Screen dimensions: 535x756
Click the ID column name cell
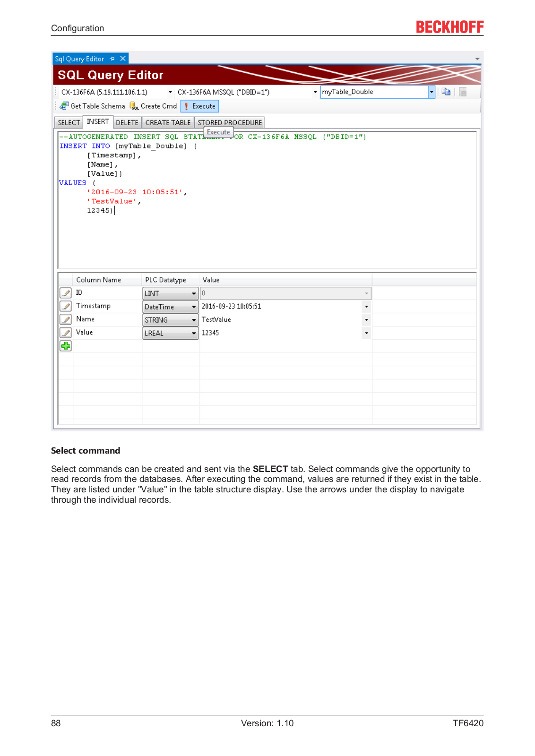click(107, 293)
